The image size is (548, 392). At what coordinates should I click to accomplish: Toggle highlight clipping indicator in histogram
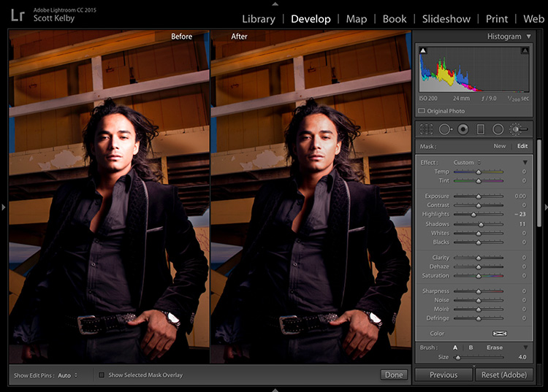(x=525, y=50)
